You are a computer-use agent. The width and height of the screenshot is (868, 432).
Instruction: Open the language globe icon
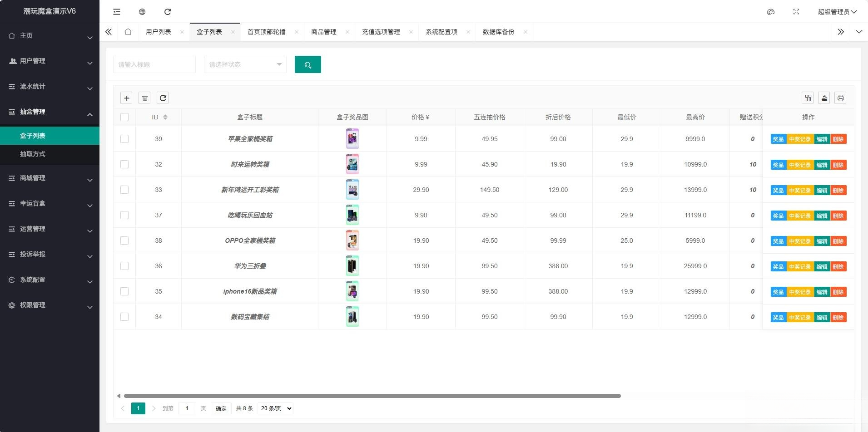coord(141,11)
